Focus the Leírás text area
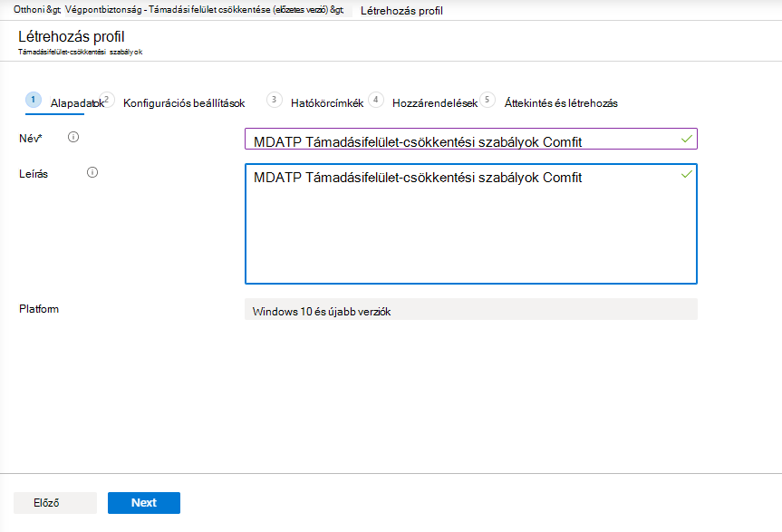Viewport: 782px width, 532px height. pyautogui.click(x=471, y=224)
